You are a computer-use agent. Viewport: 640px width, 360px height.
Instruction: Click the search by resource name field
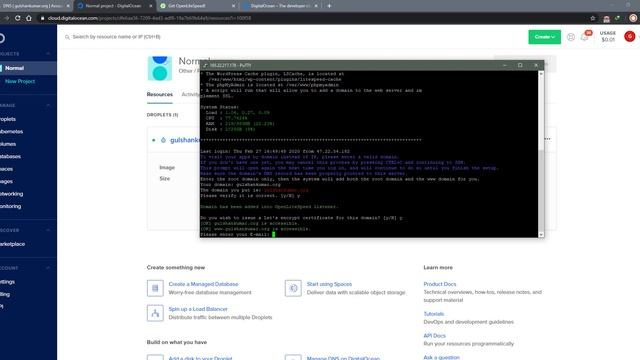click(x=116, y=37)
